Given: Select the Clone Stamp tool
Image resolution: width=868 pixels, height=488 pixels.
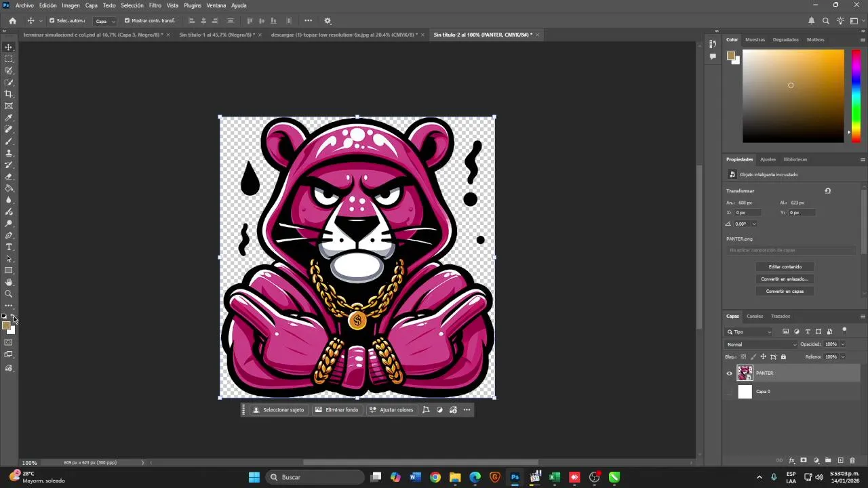Looking at the screenshot, I should [x=9, y=153].
